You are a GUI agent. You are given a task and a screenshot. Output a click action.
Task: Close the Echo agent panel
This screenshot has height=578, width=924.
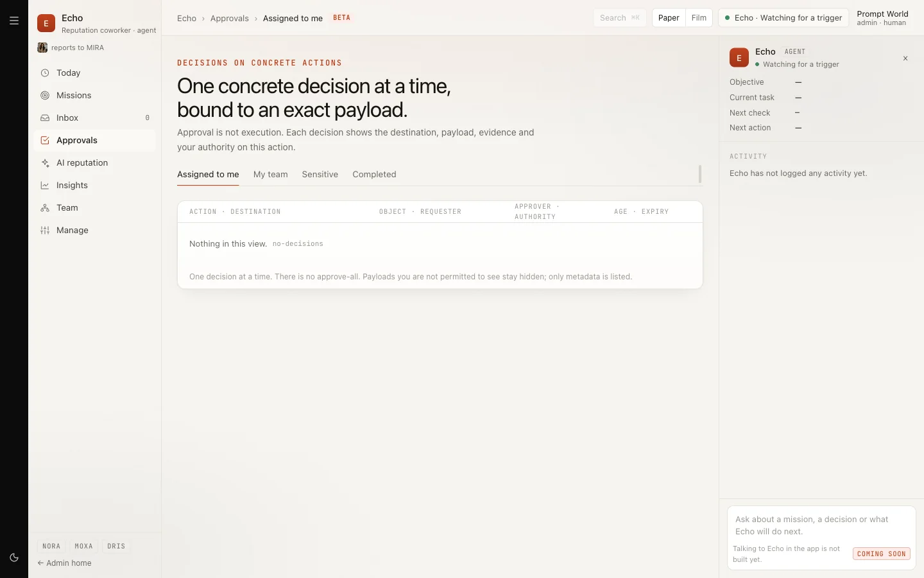pos(905,58)
